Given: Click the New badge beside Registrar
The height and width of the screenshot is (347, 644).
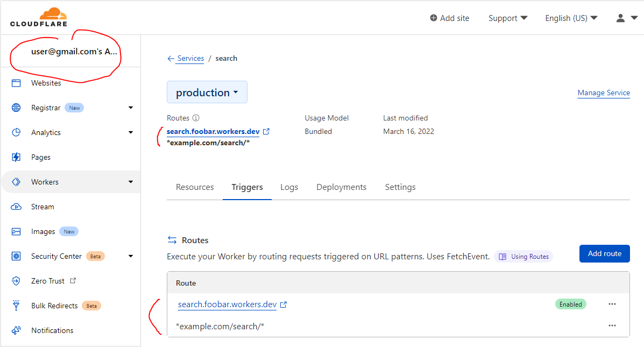Looking at the screenshot, I should click(x=74, y=108).
